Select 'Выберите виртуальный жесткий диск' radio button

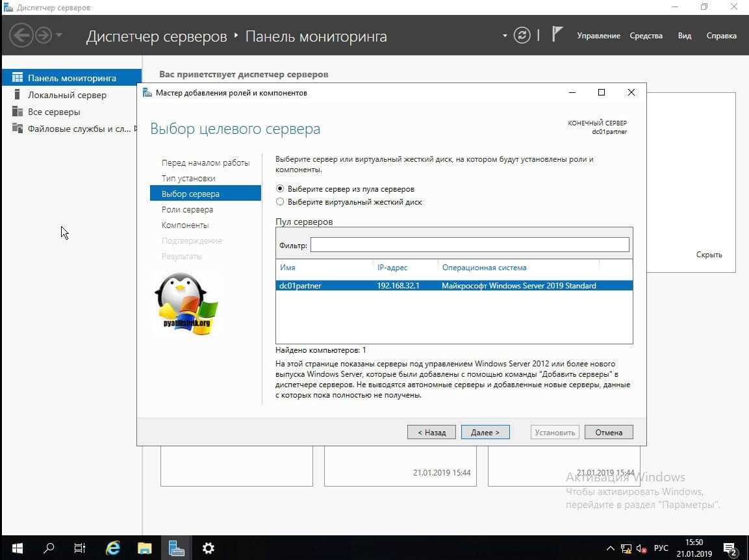click(280, 202)
